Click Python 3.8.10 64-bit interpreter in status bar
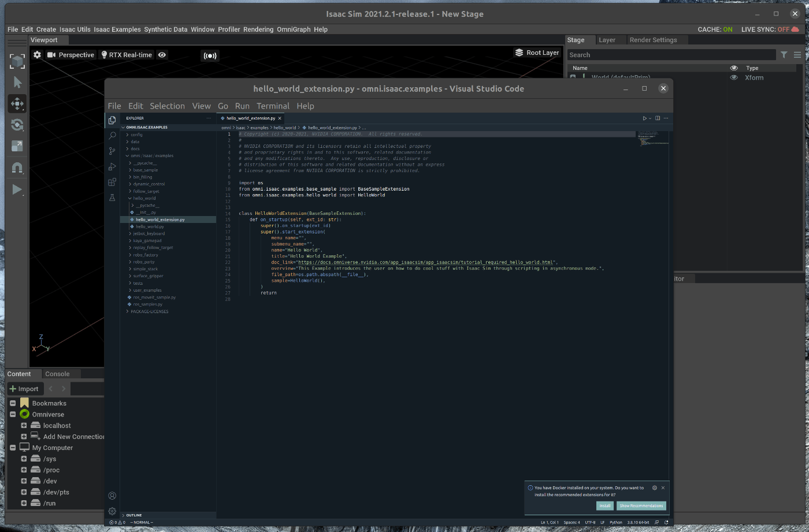 point(639,522)
